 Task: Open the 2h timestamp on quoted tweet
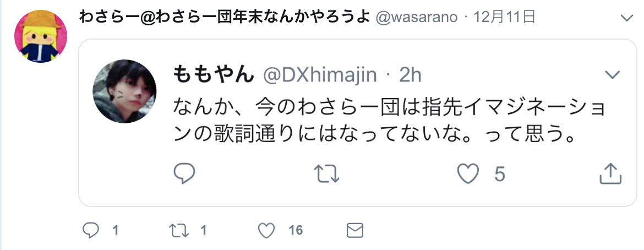(410, 75)
